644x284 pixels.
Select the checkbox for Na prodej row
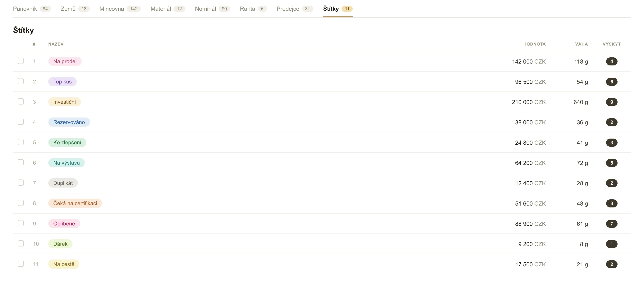pos(21,61)
